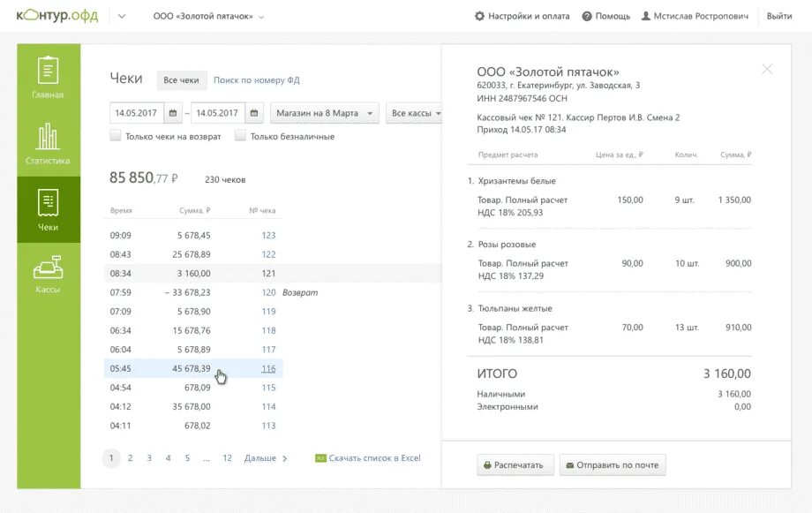This screenshot has height=513, width=812.
Task: Open Настройки и оплата
Action: tap(522, 16)
